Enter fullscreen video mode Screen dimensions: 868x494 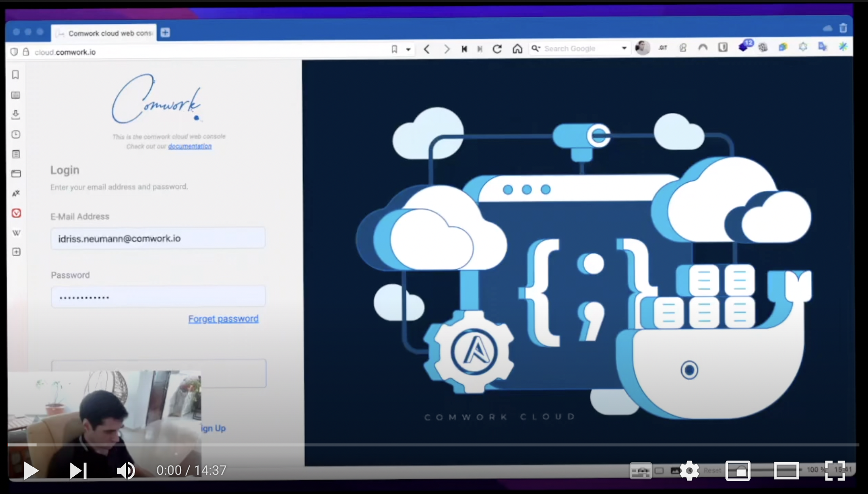[x=835, y=471]
